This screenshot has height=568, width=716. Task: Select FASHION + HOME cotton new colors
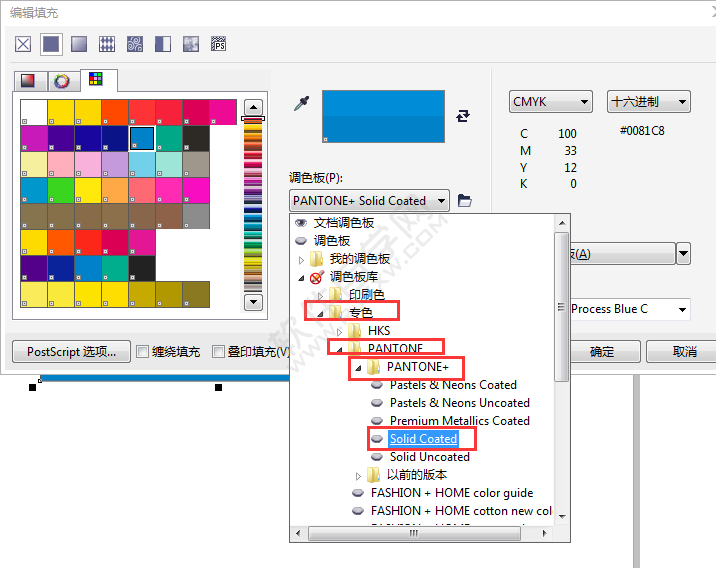[x=461, y=510]
